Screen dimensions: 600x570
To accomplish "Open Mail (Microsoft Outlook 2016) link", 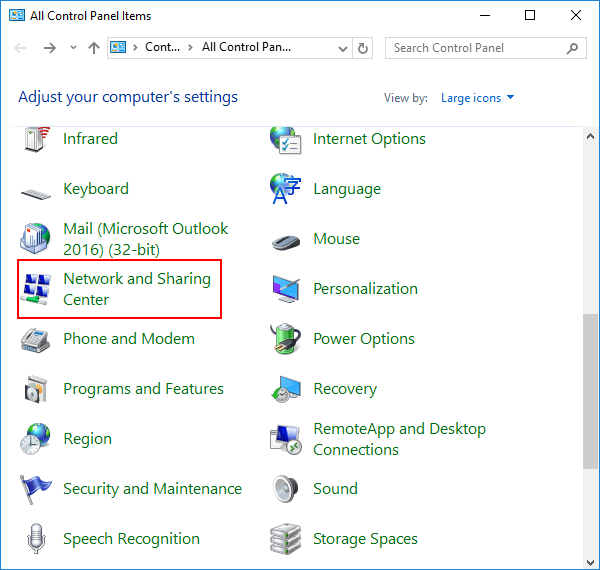I will pos(145,239).
